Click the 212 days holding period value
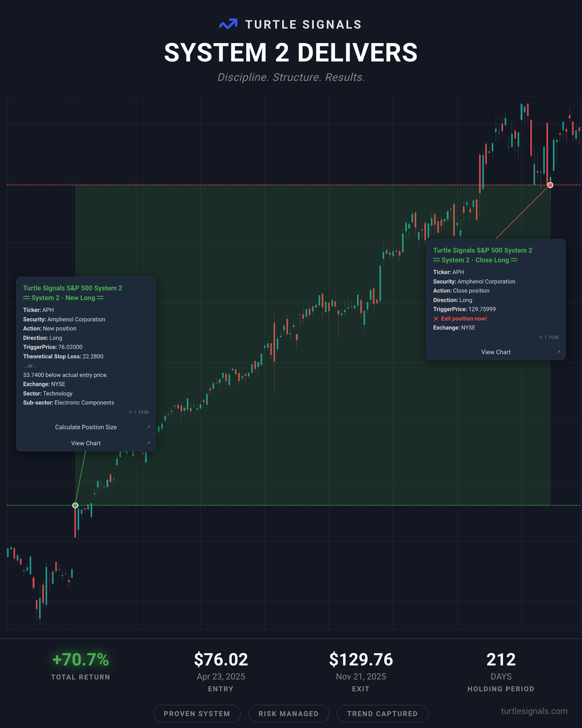 coord(501,660)
